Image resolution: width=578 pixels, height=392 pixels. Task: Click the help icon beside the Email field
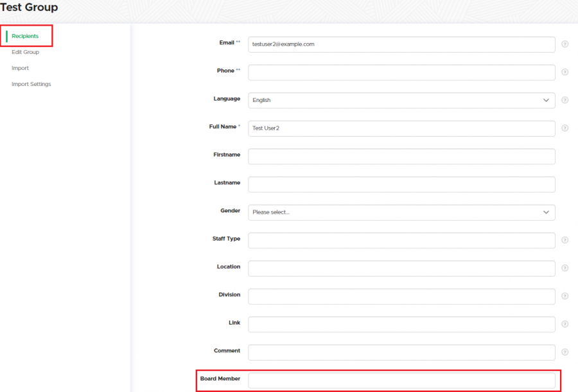pos(565,44)
